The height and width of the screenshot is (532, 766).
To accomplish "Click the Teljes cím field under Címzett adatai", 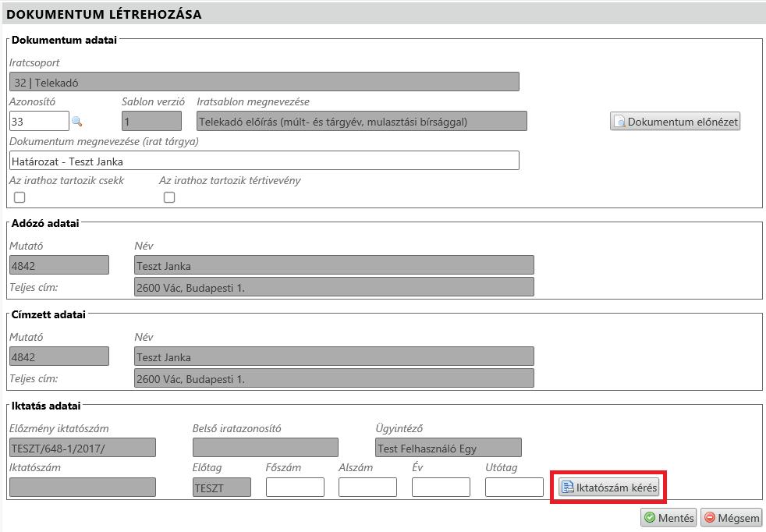I will (334, 378).
